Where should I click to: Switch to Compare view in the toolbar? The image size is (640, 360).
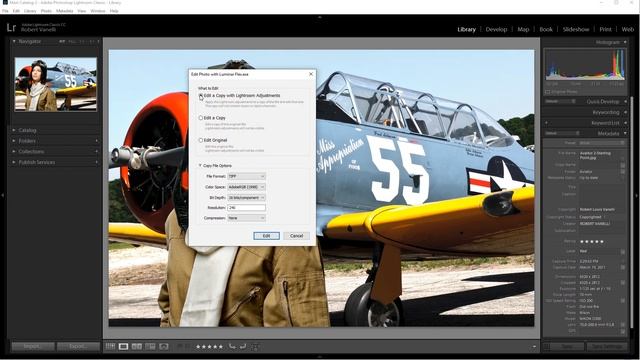[137, 347]
